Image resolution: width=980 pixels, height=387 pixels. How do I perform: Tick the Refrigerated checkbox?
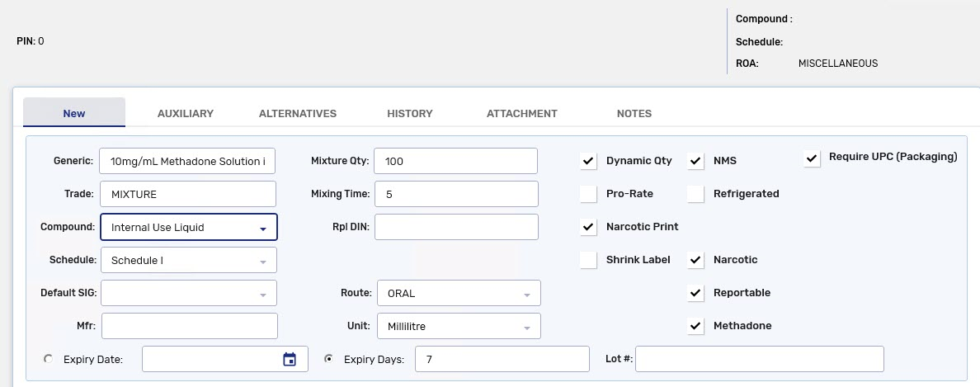(x=695, y=194)
